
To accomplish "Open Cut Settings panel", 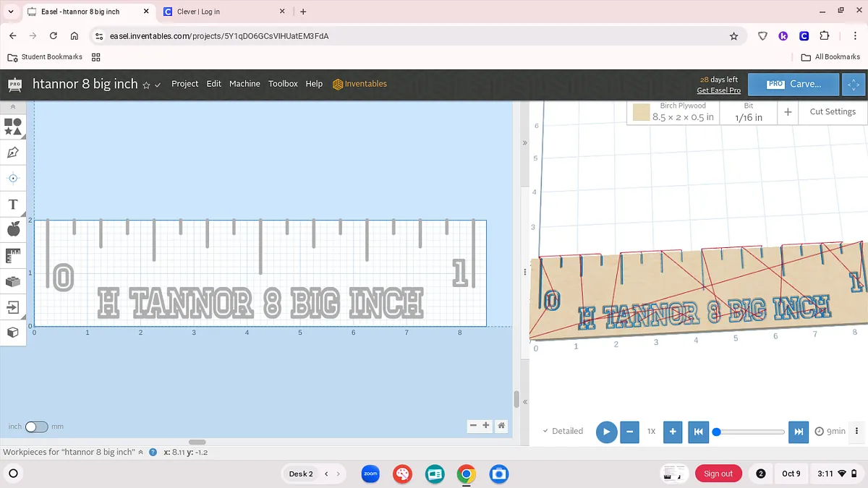I will coord(832,111).
